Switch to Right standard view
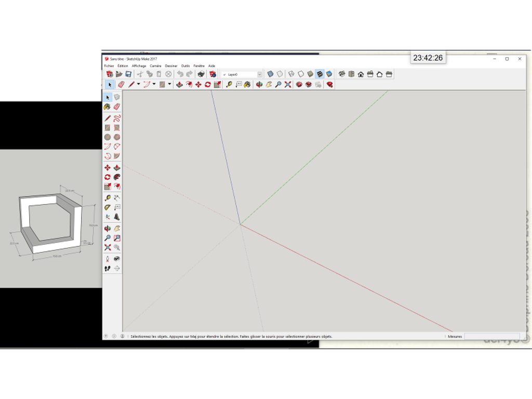 (370, 74)
